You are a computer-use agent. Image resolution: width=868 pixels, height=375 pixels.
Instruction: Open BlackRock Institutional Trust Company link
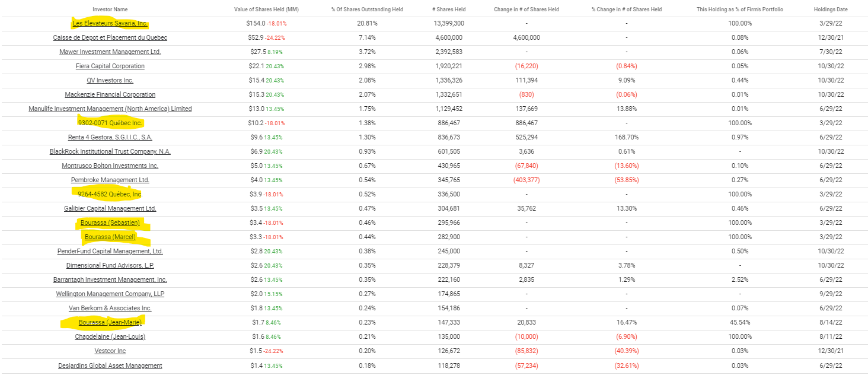pos(110,151)
